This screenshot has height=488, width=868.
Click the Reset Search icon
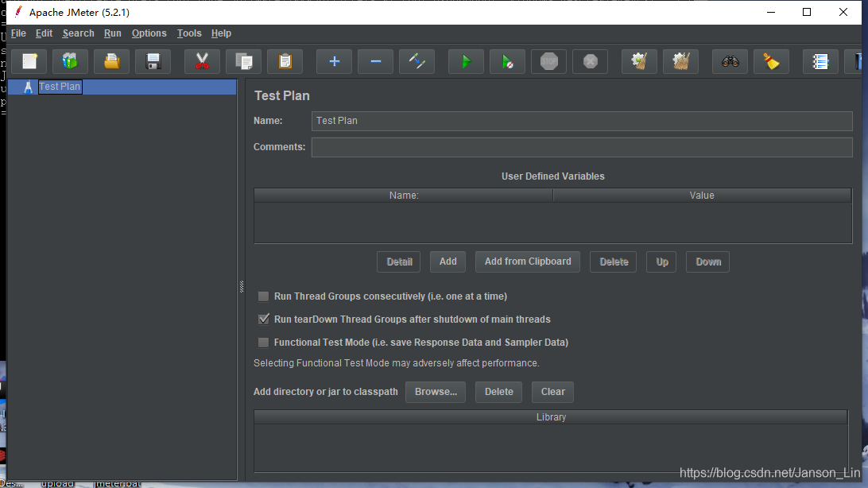pos(771,61)
